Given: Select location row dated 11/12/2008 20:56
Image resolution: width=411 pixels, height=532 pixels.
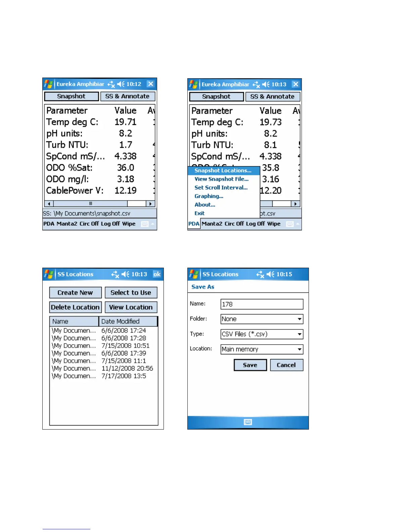Looking at the screenshot, I should (103, 368).
